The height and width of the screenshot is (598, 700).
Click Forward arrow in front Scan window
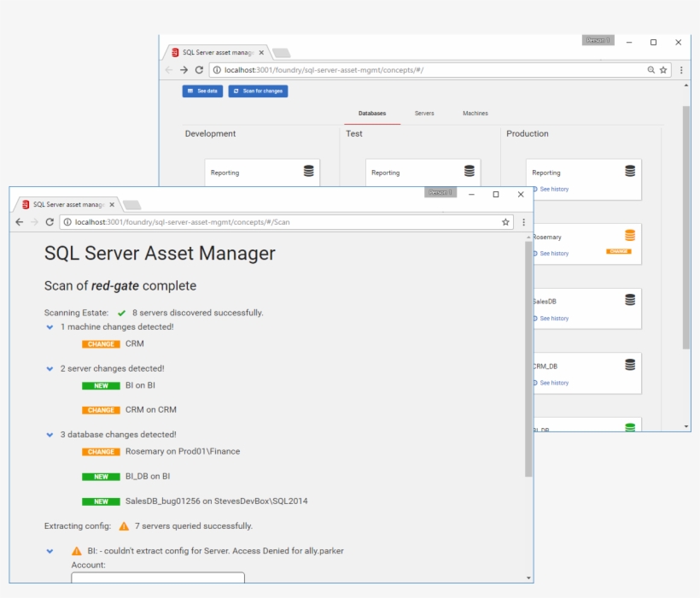click(x=34, y=222)
